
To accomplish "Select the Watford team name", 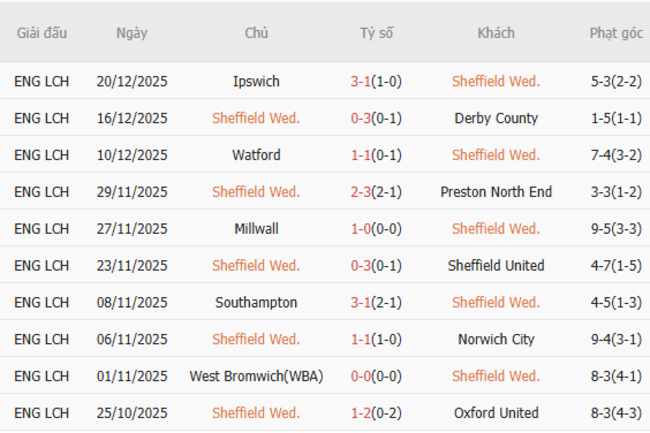I will click(256, 155).
